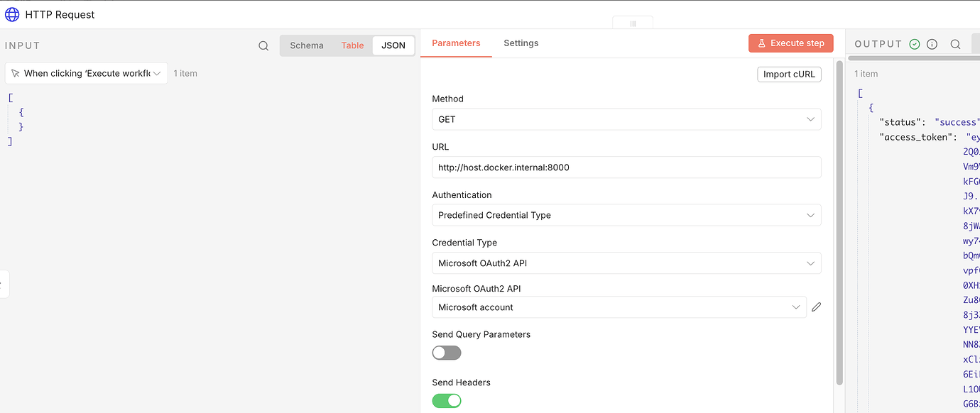This screenshot has height=413, width=980.
Task: Switch input view to Schema
Action: pos(307,45)
